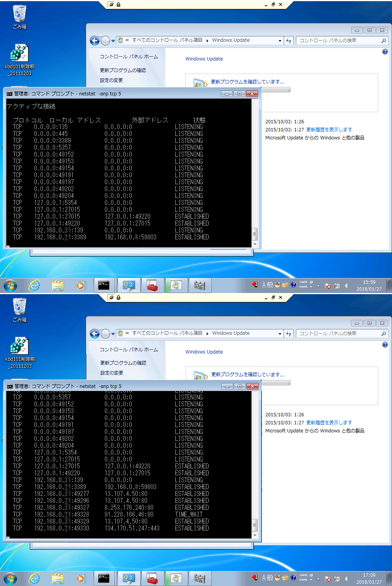Click the breadcrumb 'すべてのコントロール パネル項目' in the 15:59 window
Image resolution: width=392 pixels, height=586 pixels.
[167, 40]
